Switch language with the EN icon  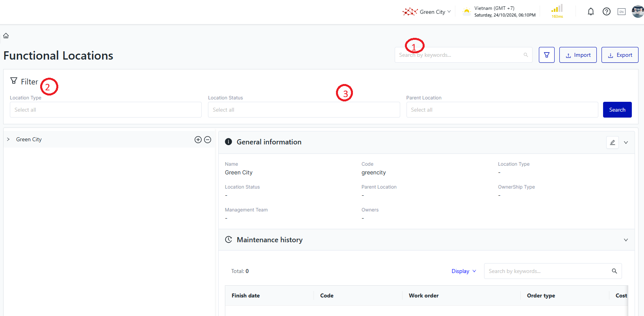point(622,12)
